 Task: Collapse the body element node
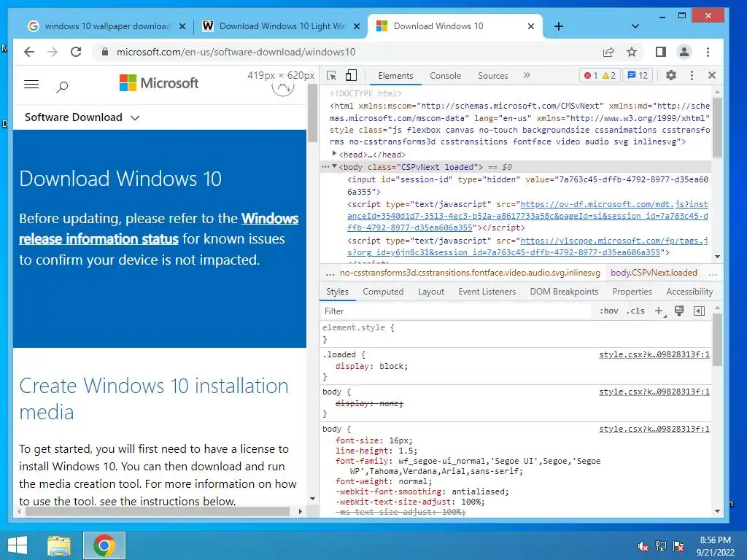(334, 167)
